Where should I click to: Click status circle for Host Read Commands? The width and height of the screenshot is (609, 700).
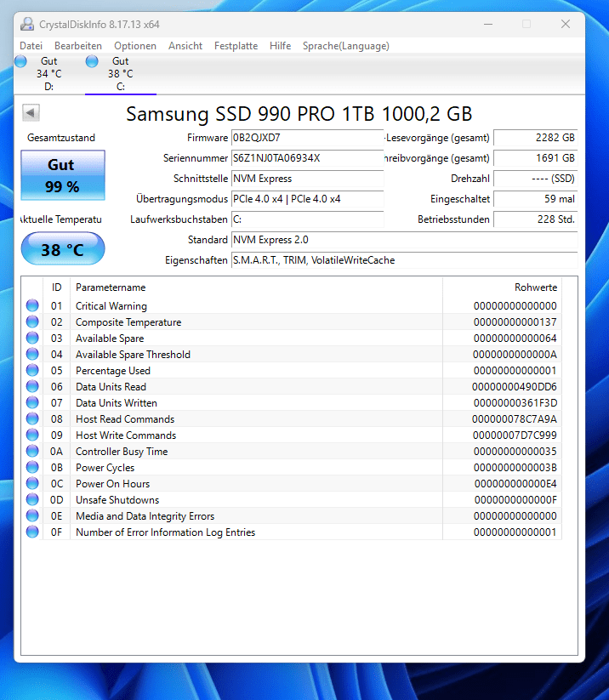coord(32,418)
